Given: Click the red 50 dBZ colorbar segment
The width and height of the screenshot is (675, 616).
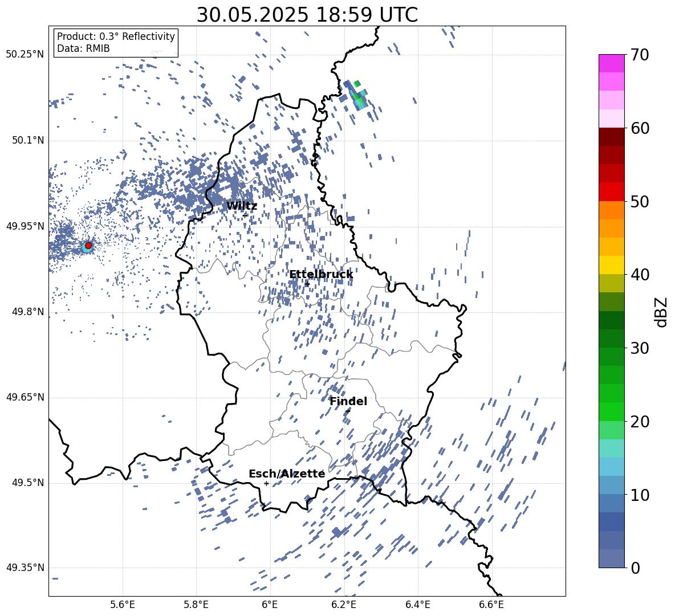Looking at the screenshot, I should click(x=611, y=192).
